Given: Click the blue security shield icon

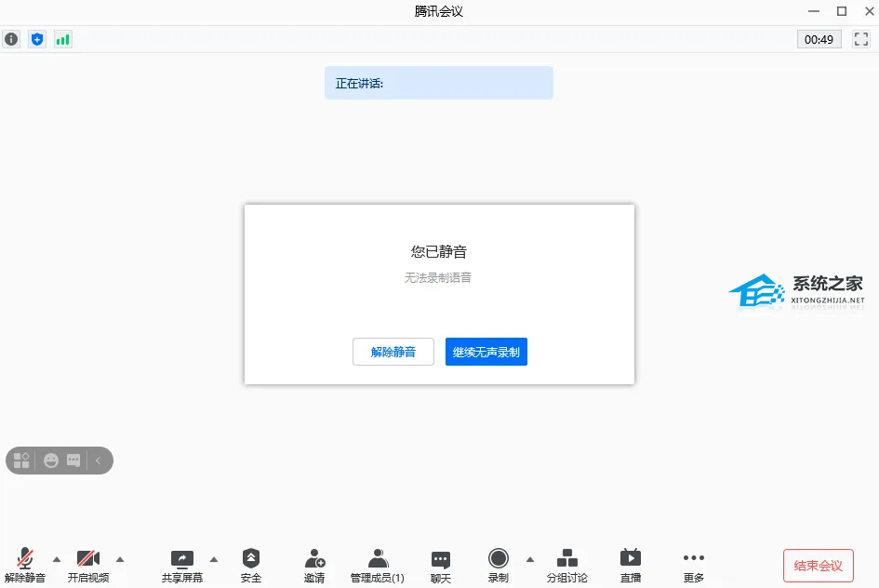Looking at the screenshot, I should click(x=37, y=39).
